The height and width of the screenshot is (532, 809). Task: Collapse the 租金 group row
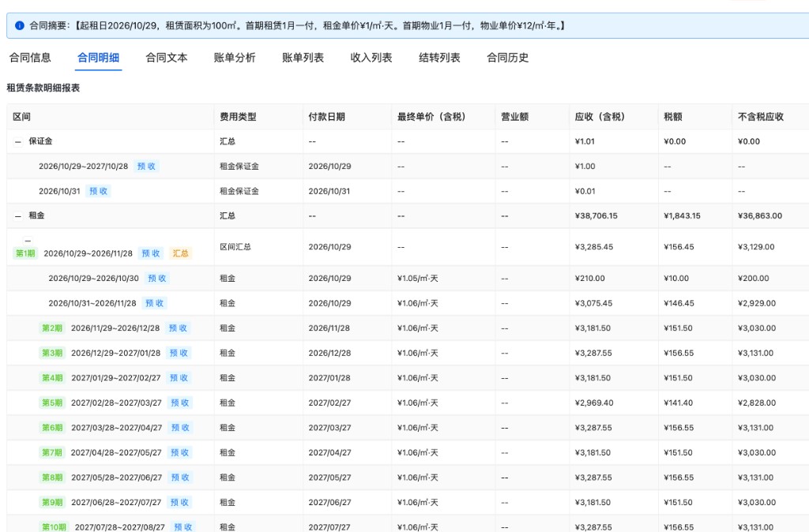tap(18, 216)
